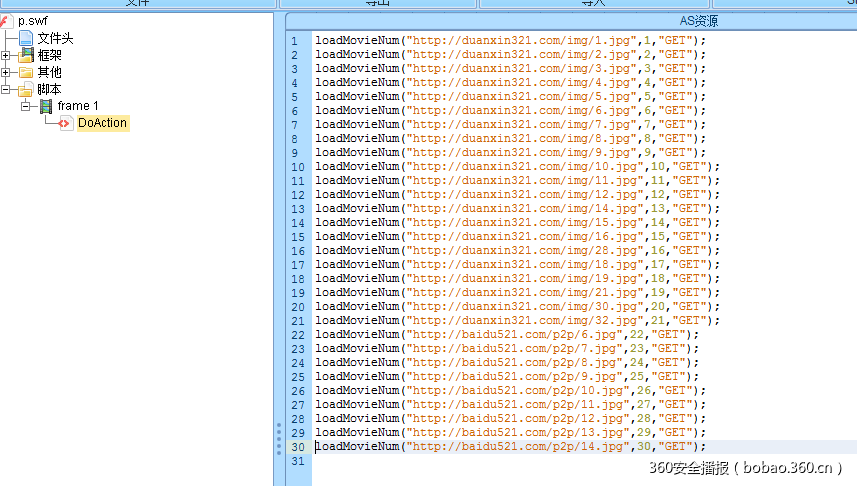The image size is (857, 486).
Task: Collapse the frame 1 tree node
Action: [26, 106]
